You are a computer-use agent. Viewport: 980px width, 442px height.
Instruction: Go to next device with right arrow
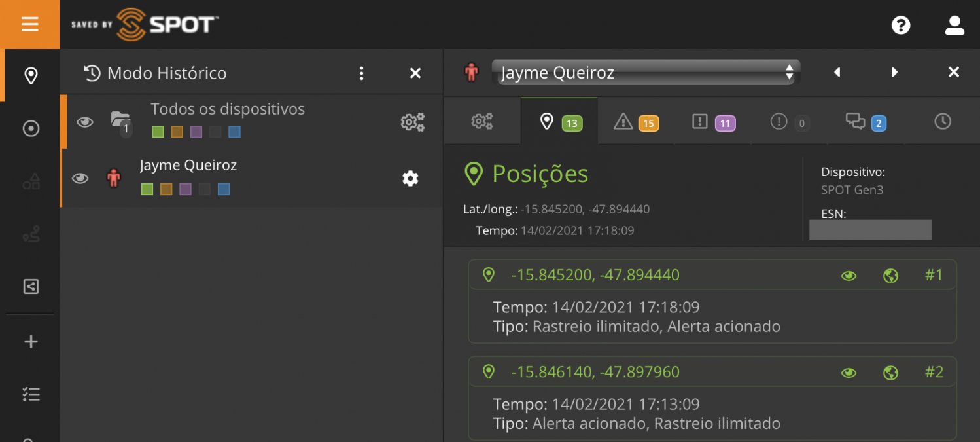894,73
